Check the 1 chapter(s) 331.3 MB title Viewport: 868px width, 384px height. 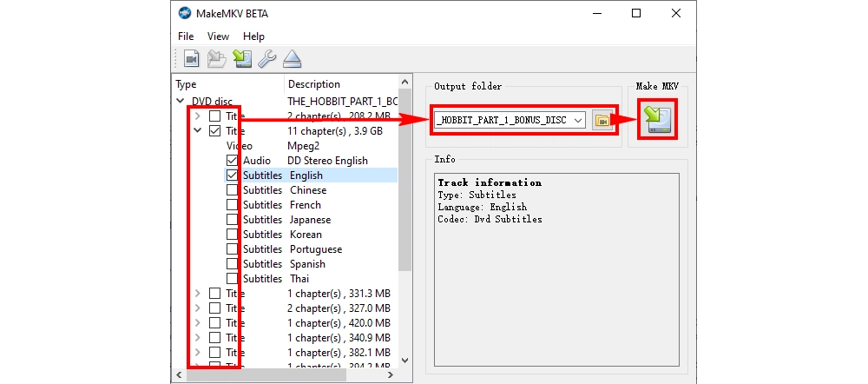pos(214,293)
